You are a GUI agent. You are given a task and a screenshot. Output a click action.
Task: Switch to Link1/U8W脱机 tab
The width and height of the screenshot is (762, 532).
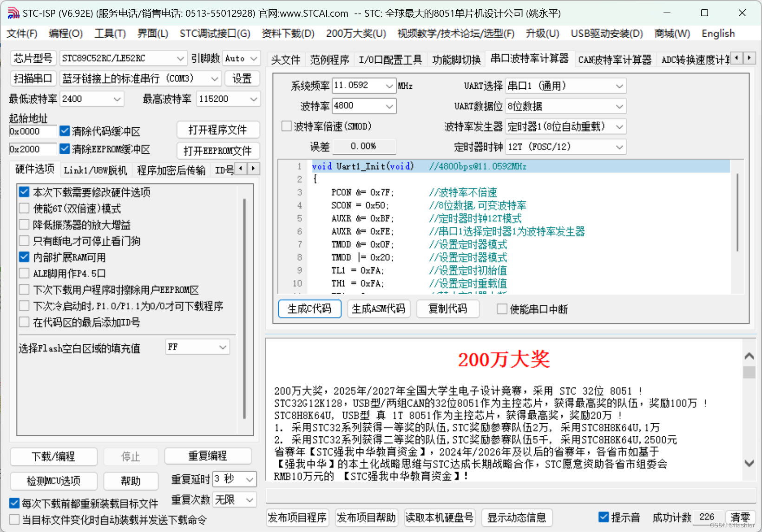click(95, 170)
